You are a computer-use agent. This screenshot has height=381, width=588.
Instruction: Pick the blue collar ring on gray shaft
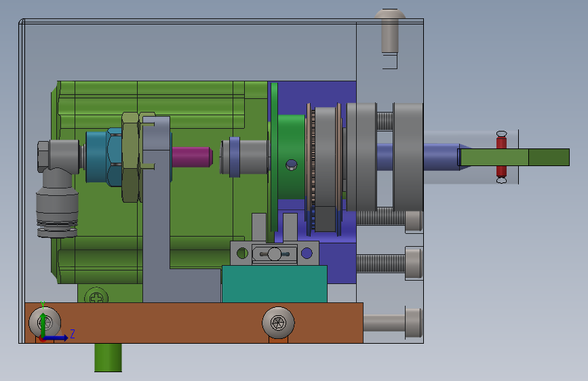pyautogui.click(x=235, y=157)
